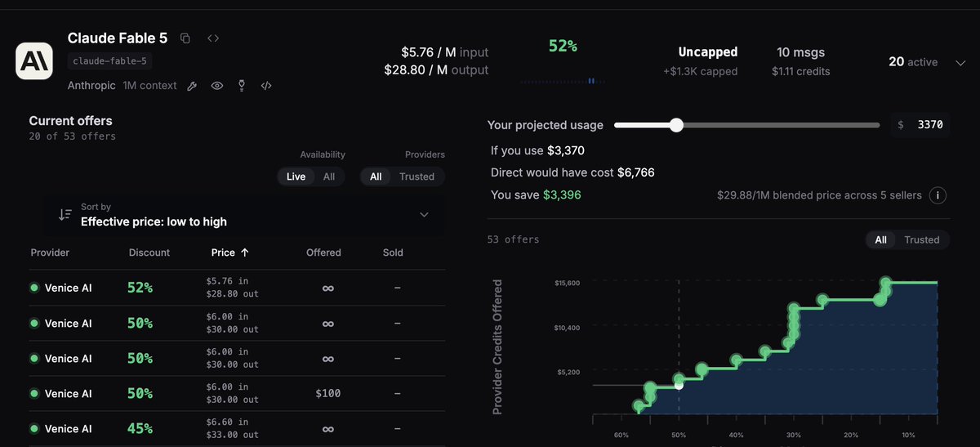Click the white projected usage marker on chart
The height and width of the screenshot is (447, 980).
(x=679, y=385)
